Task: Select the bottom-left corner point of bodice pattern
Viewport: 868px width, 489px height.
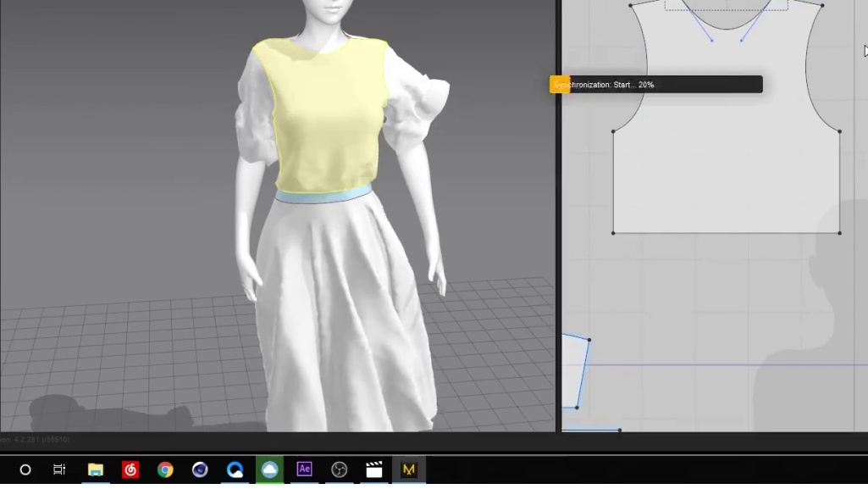Action: tap(613, 233)
